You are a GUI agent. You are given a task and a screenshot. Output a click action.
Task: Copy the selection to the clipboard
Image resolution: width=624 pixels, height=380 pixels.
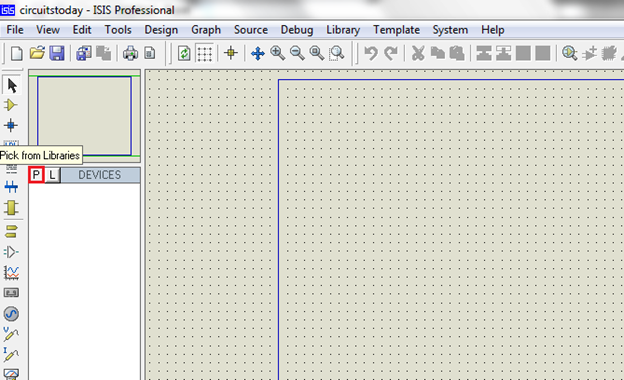438,53
